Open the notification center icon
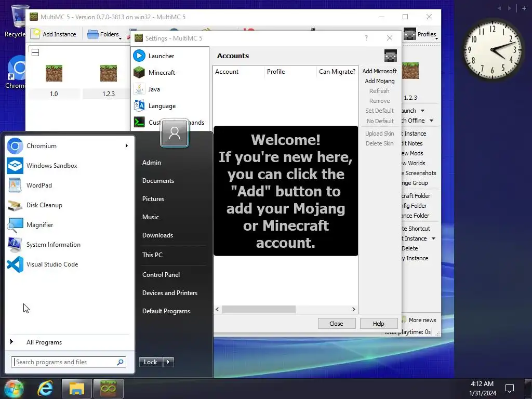Image resolution: width=532 pixels, height=399 pixels. tap(510, 389)
